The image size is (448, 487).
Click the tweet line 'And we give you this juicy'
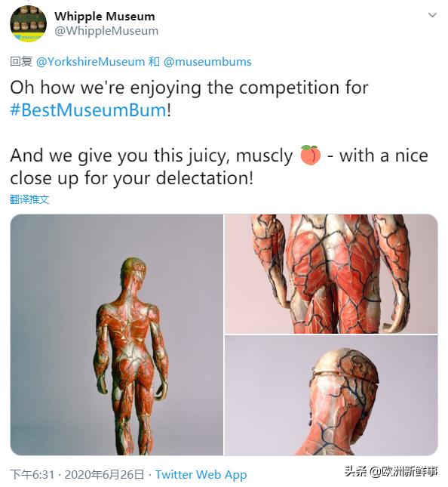pyautogui.click(x=152, y=156)
